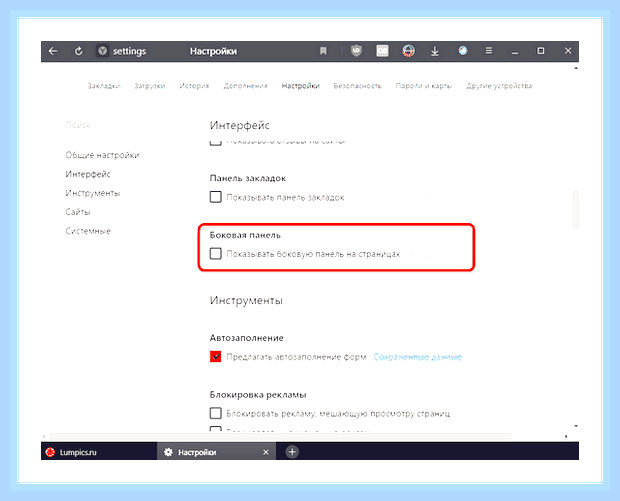Open the Безопасность tab
The image size is (620, 501).
coord(357,86)
